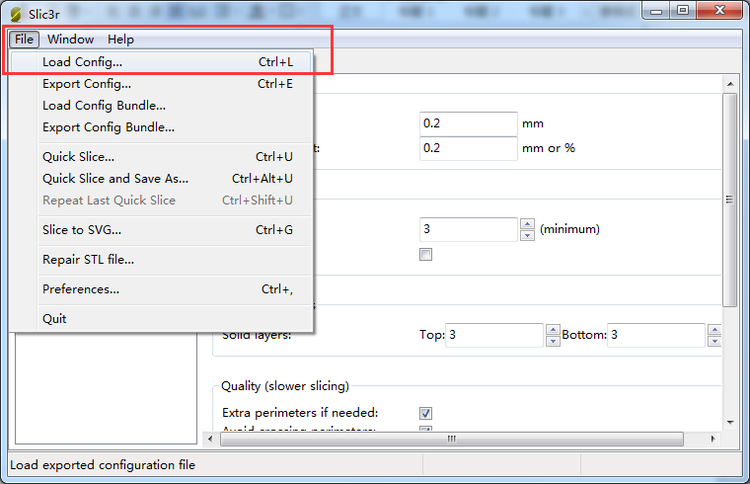Increase Top solid layers value
This screenshot has width=750, height=484.
553,330
